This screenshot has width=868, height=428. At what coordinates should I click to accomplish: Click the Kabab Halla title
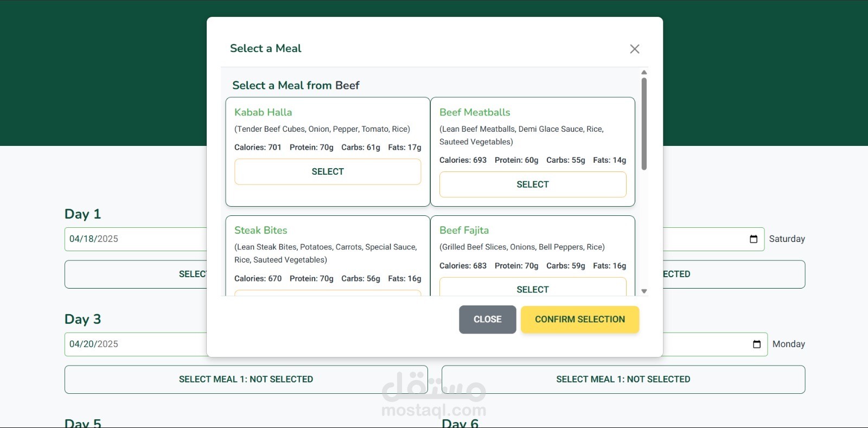tap(263, 112)
